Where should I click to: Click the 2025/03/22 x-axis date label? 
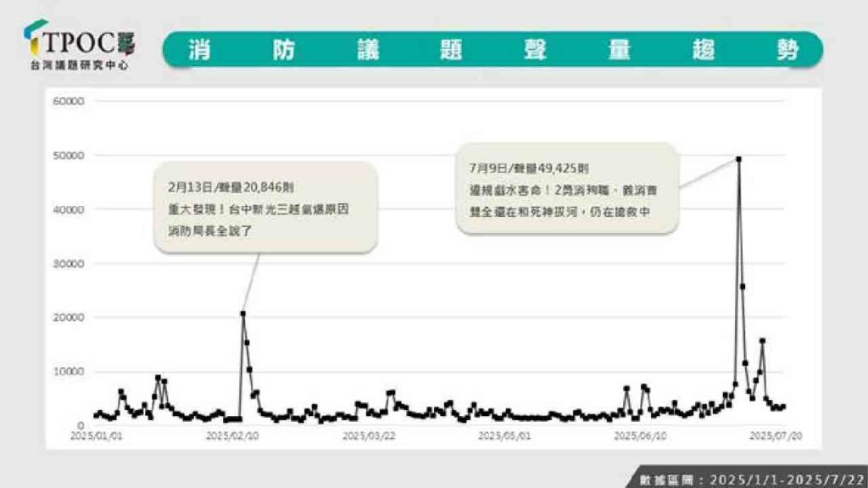[369, 436]
